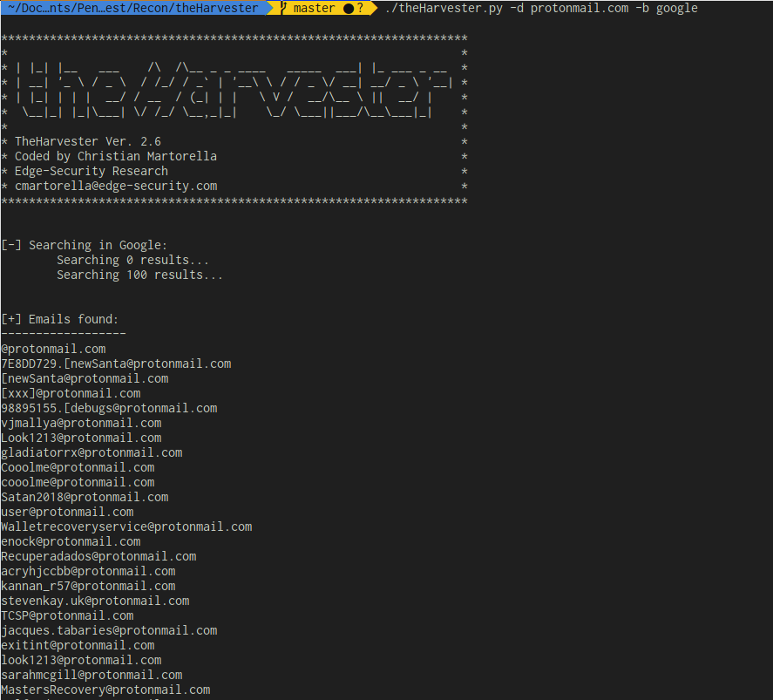Click the git branch icon before master

(x=283, y=8)
